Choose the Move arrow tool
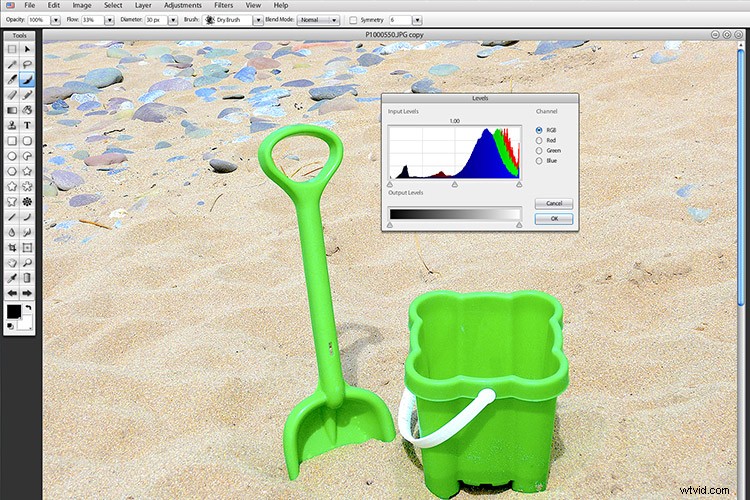750x500 pixels. coord(28,48)
